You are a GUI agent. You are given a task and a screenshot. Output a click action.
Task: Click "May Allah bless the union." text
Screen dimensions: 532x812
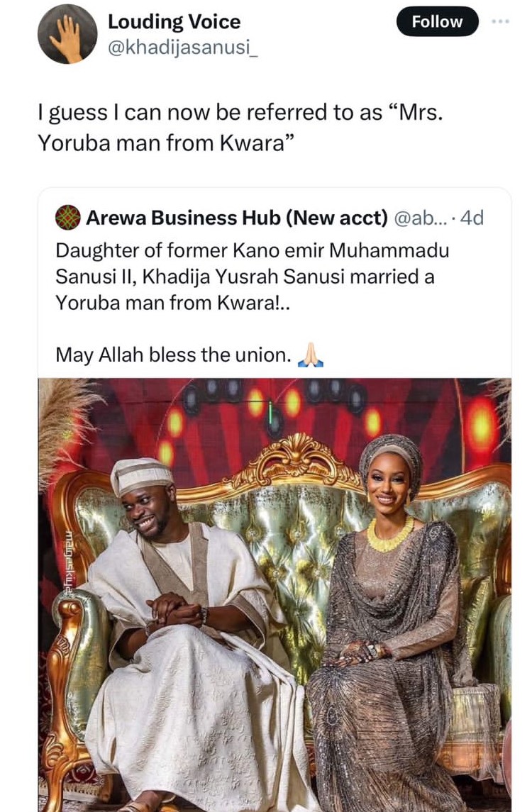173,355
